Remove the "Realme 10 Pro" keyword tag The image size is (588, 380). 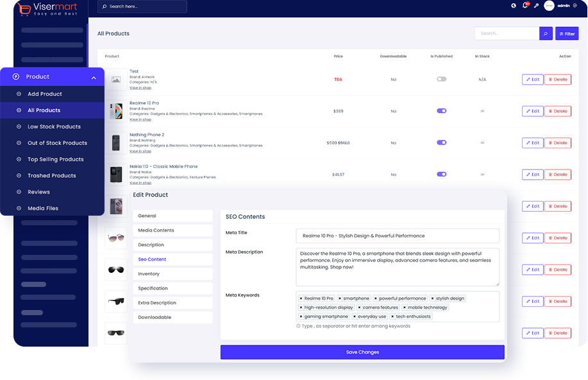coord(301,298)
